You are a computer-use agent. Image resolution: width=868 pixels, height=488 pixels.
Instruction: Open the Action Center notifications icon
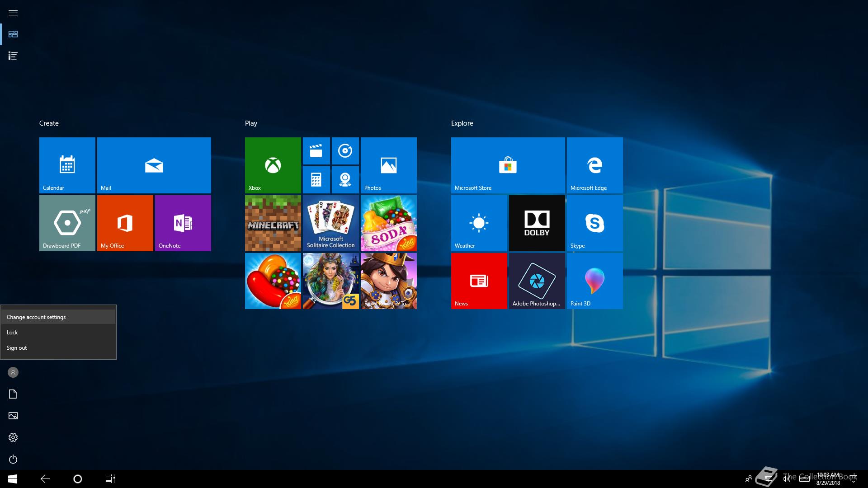pos(854,479)
